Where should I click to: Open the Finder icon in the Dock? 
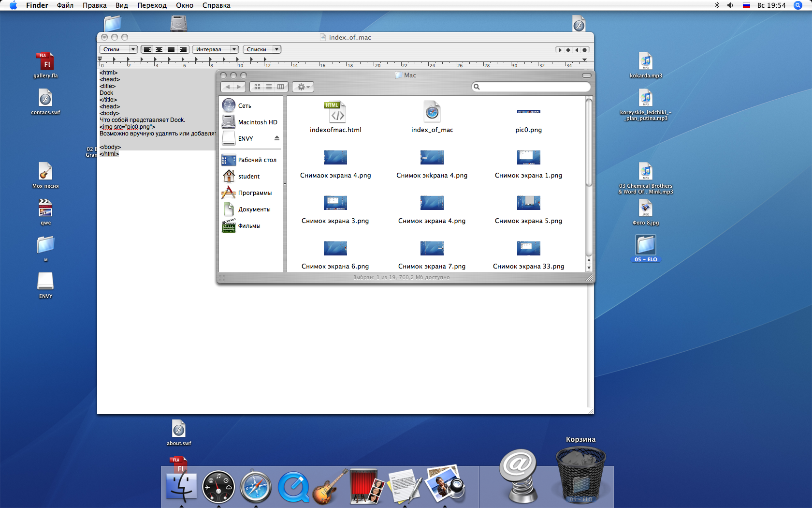[x=181, y=486]
